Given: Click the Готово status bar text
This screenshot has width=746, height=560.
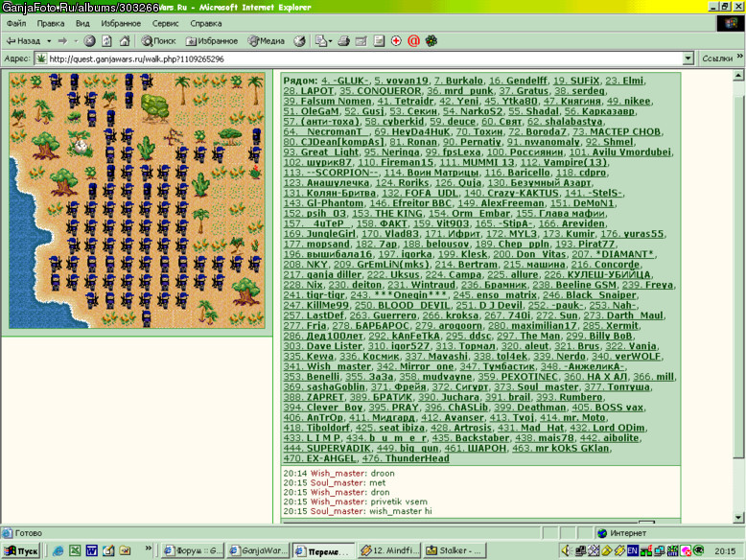Looking at the screenshot, I should point(29,533).
